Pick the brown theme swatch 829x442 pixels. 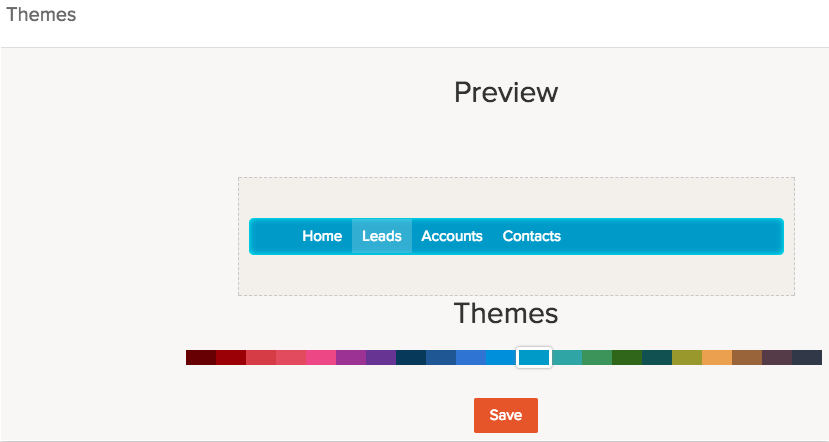(x=747, y=357)
